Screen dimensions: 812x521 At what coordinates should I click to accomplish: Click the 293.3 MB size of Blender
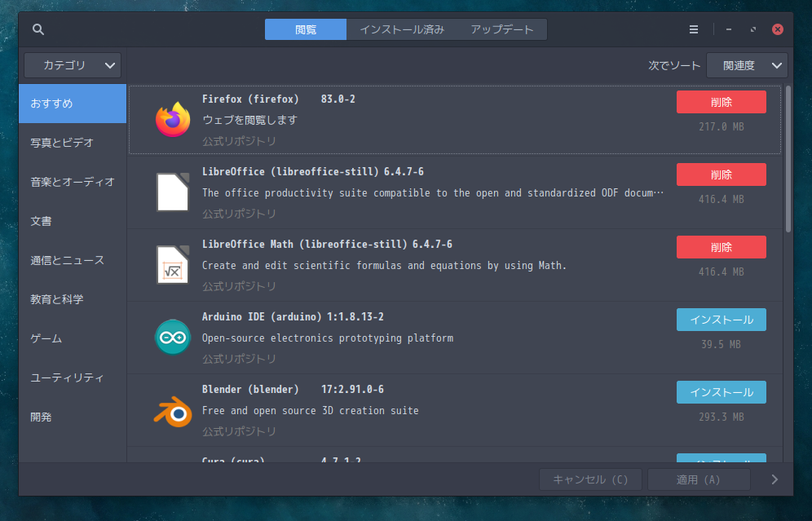722,417
